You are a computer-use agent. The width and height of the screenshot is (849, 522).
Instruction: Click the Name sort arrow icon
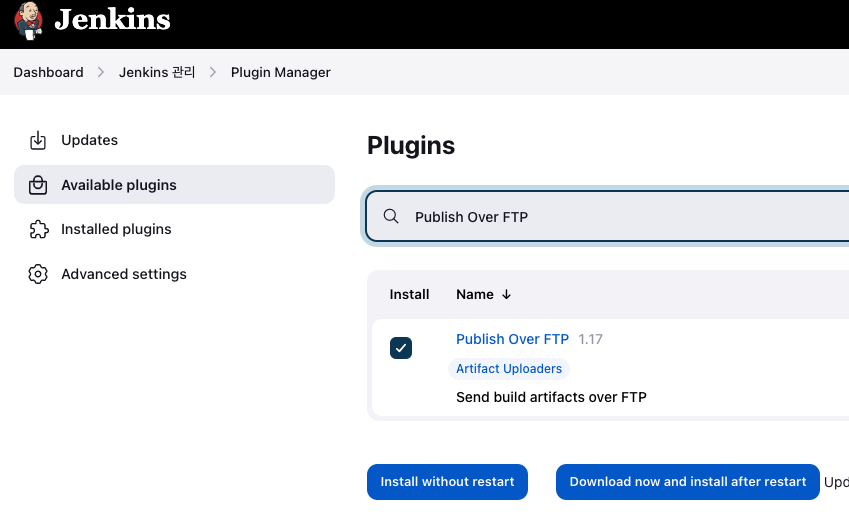pos(506,294)
